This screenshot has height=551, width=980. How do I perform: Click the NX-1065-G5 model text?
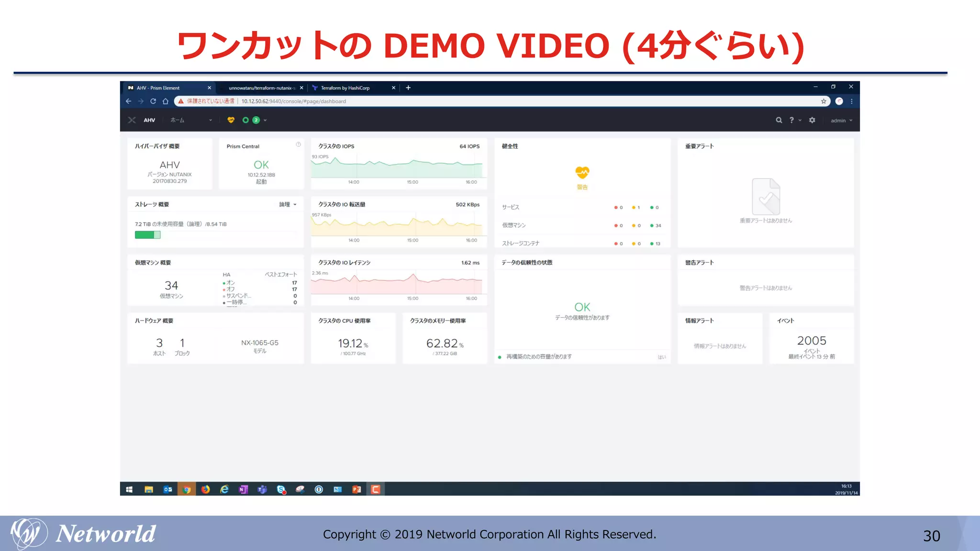click(x=260, y=343)
